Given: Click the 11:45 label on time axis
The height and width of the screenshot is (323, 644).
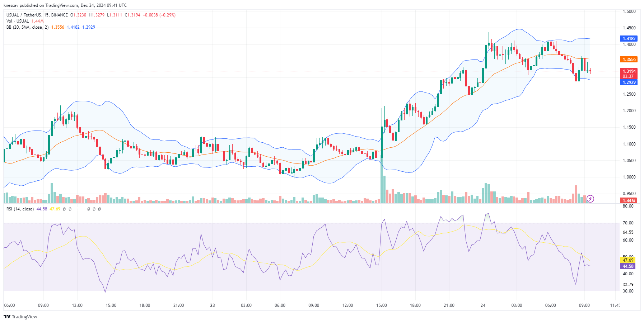Looking at the screenshot, I should (x=615, y=305).
